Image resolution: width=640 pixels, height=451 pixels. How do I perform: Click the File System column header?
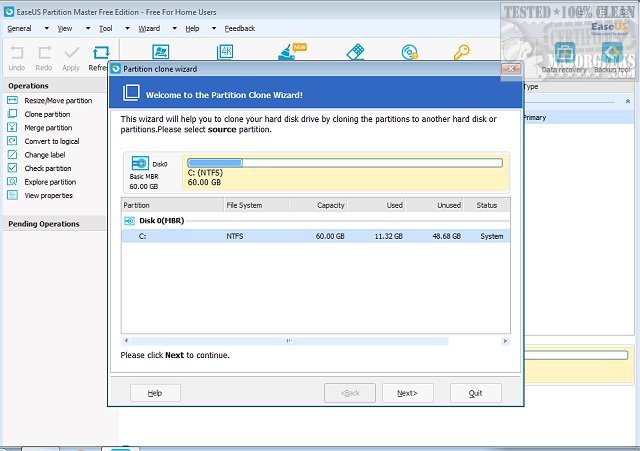tap(257, 205)
